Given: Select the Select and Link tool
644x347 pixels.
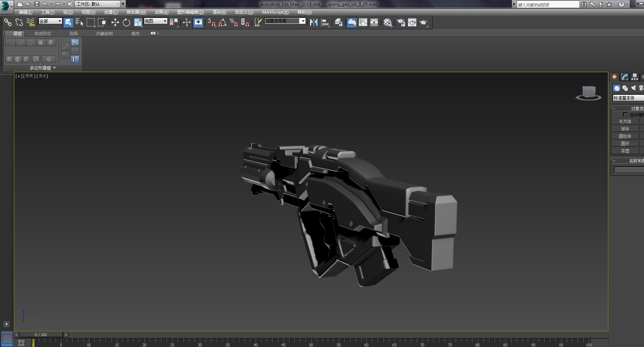Looking at the screenshot, I should point(8,22).
